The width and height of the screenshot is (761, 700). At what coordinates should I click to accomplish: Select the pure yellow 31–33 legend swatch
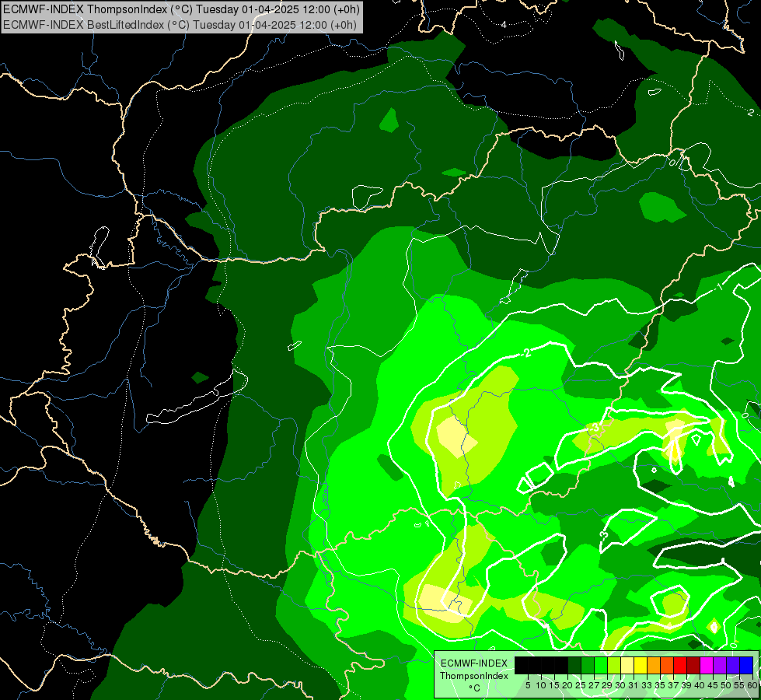(641, 665)
